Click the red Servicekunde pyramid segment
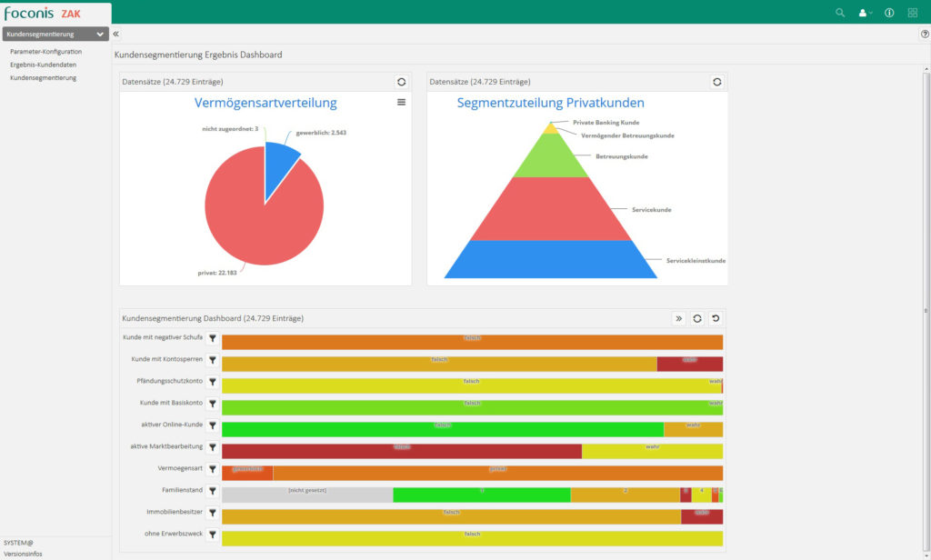This screenshot has width=931, height=560. tap(550, 209)
